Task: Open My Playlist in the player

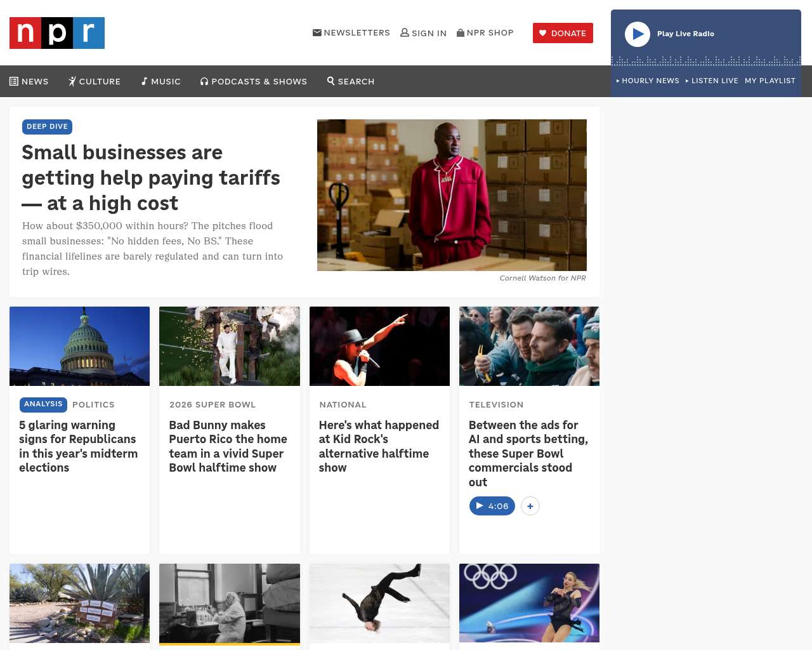Action: click(x=770, y=81)
